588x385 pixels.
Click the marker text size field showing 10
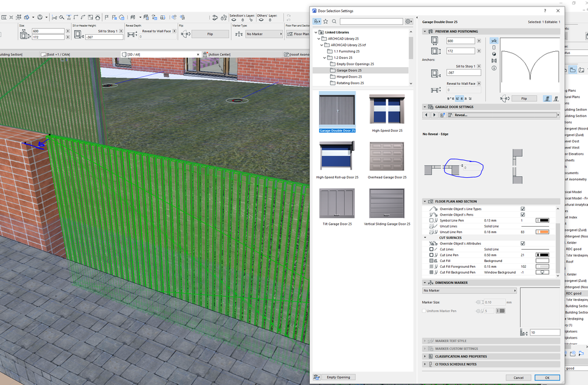click(545, 333)
